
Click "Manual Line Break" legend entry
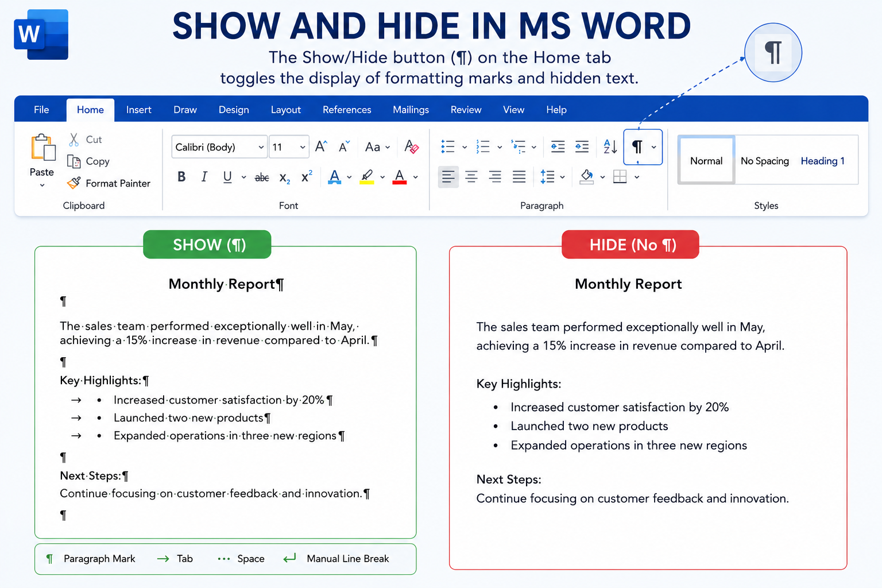[x=348, y=559]
